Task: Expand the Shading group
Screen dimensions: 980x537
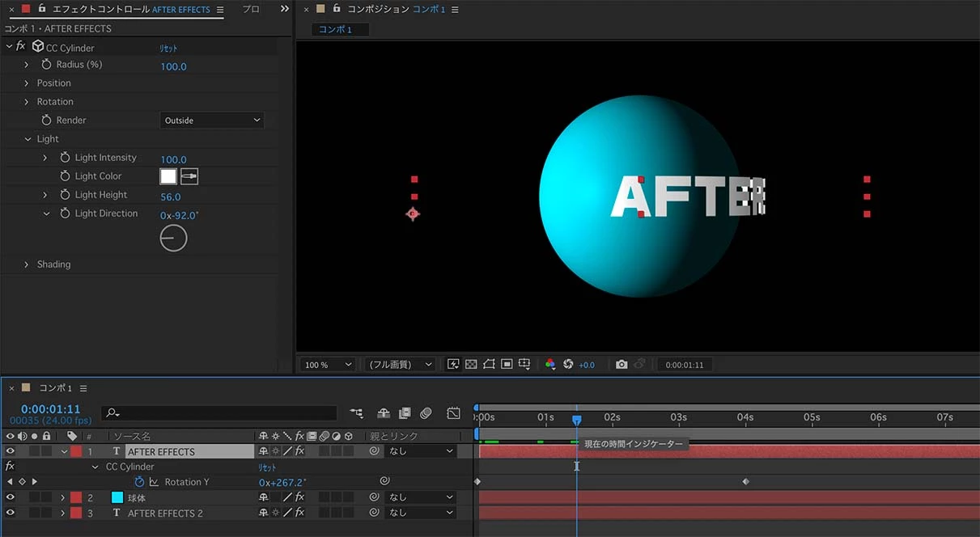Action: (27, 264)
